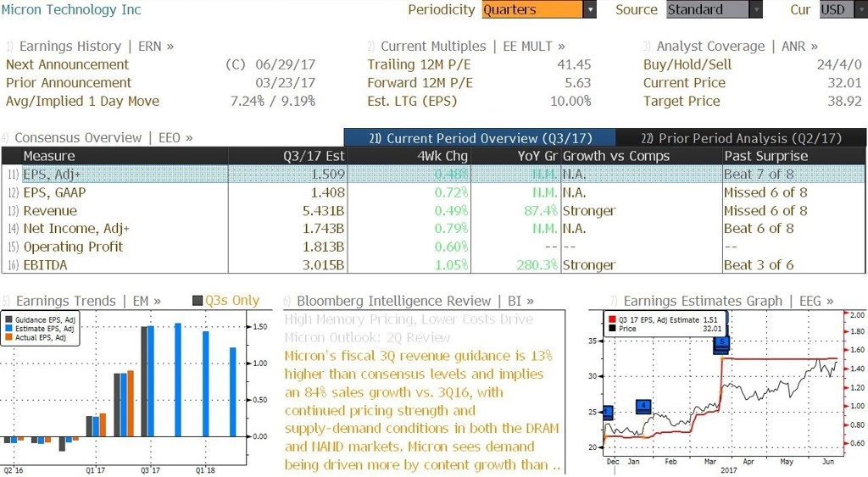The height and width of the screenshot is (477, 868).
Task: Open the Source dropdown set to Standard
Action: coord(714,9)
